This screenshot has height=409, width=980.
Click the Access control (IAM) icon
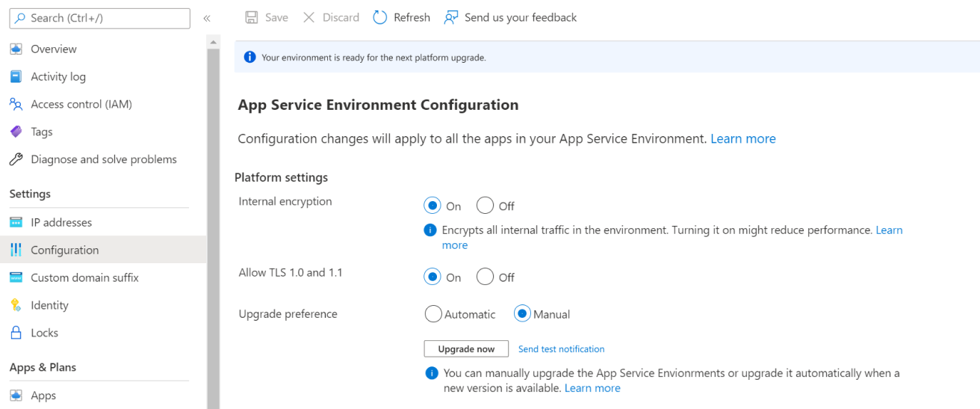coord(16,105)
